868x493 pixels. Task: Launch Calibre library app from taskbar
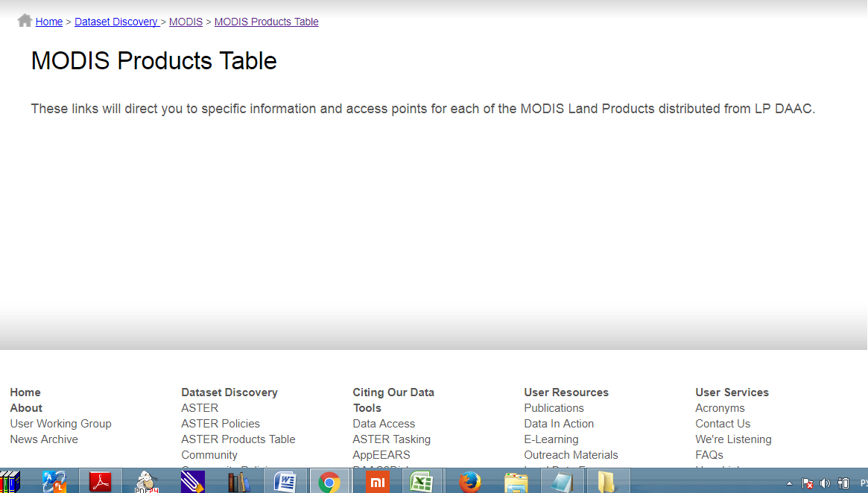coord(238,481)
